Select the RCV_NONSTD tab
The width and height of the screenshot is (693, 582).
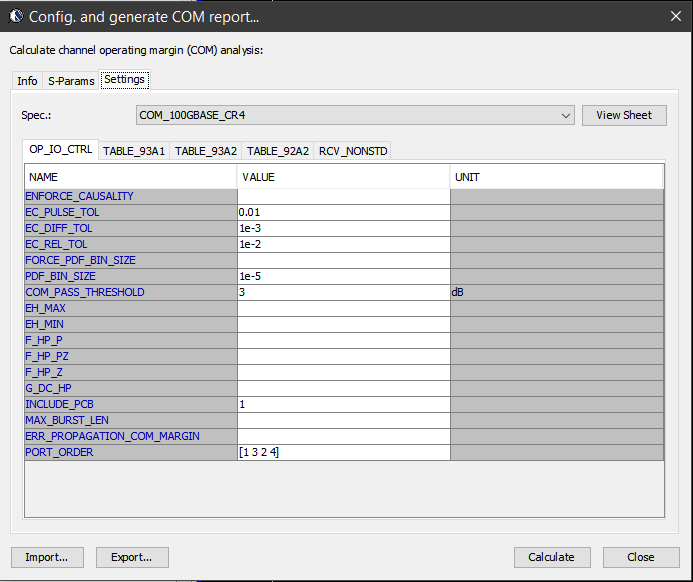(352, 151)
